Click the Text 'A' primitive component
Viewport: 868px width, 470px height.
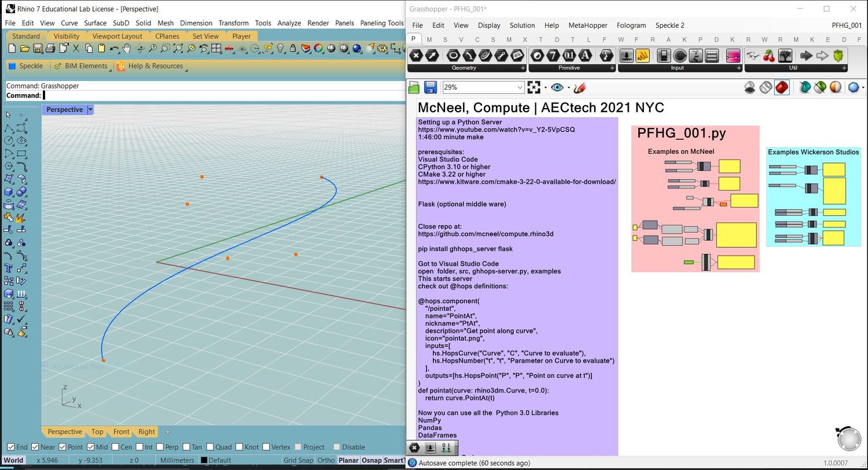[x=585, y=55]
